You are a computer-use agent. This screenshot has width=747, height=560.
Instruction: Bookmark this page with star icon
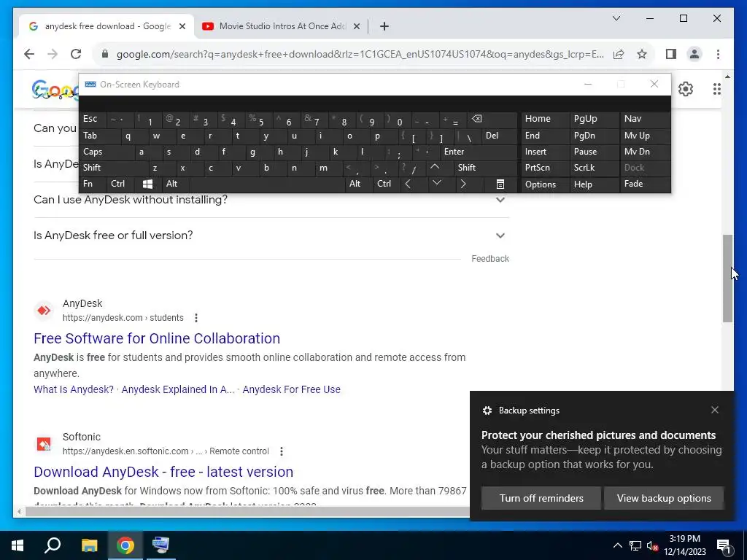pos(642,54)
